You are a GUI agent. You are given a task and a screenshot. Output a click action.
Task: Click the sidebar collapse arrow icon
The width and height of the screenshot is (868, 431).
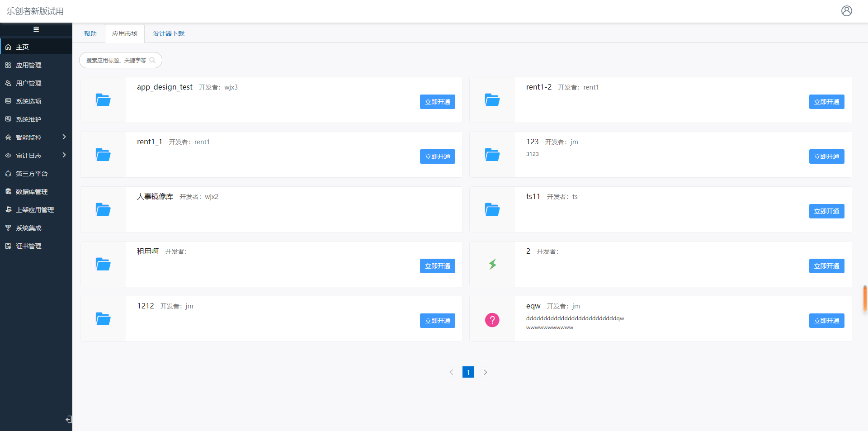(68, 419)
